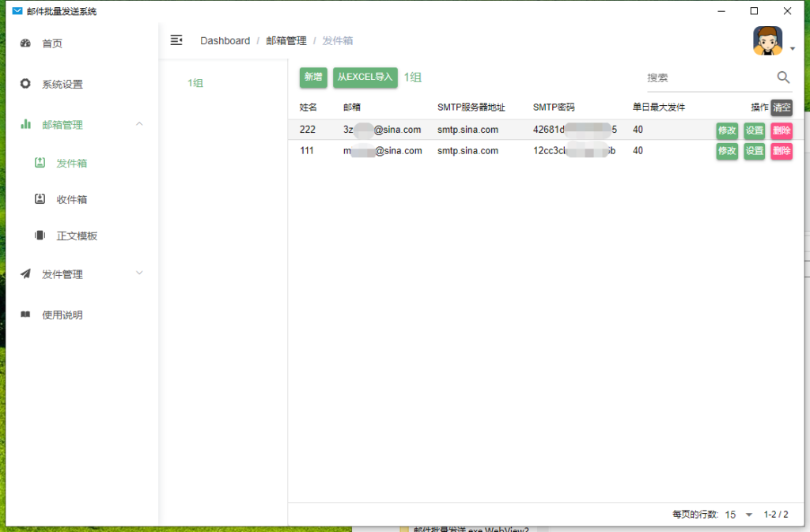The height and width of the screenshot is (532, 810).
Task: Click the 搜索 search input field
Action: 708,78
